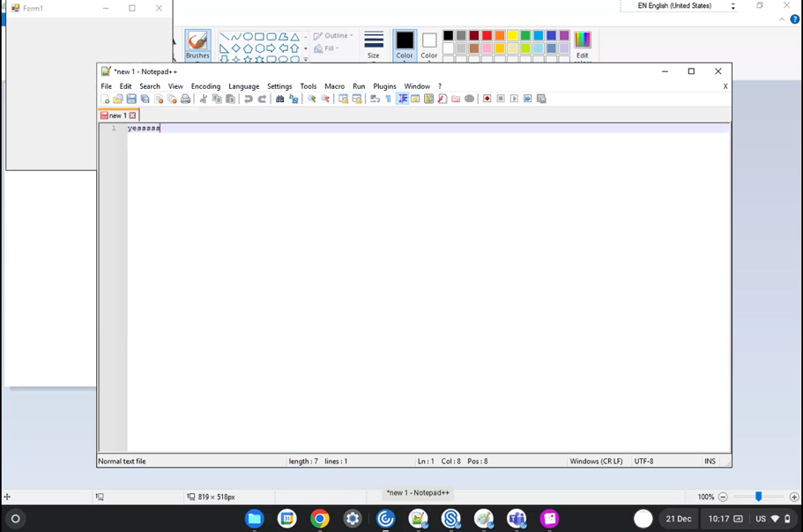803x532 pixels.
Task: Start macro recording with red record icon
Action: click(487, 100)
